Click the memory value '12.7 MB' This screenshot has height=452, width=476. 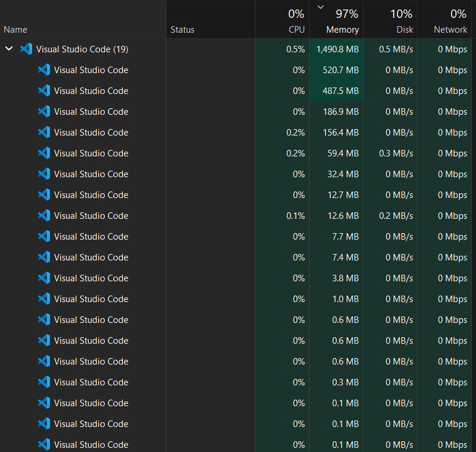[343, 194]
